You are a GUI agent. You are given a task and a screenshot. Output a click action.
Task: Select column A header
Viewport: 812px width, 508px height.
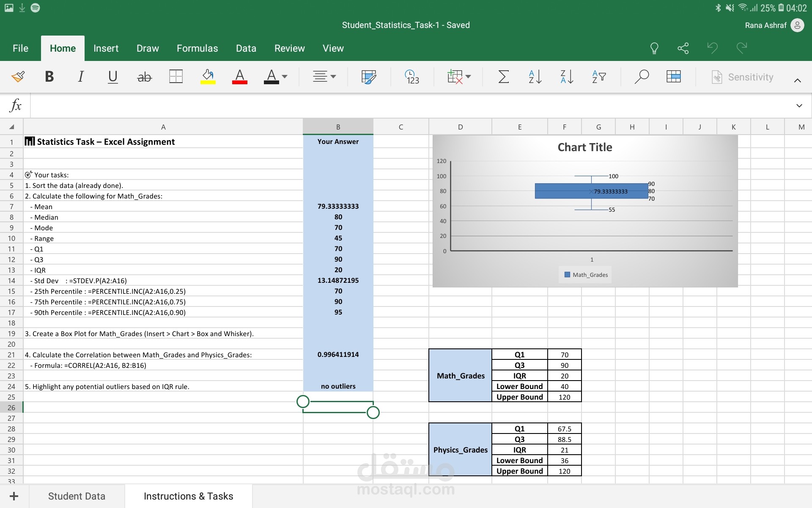[x=163, y=127]
